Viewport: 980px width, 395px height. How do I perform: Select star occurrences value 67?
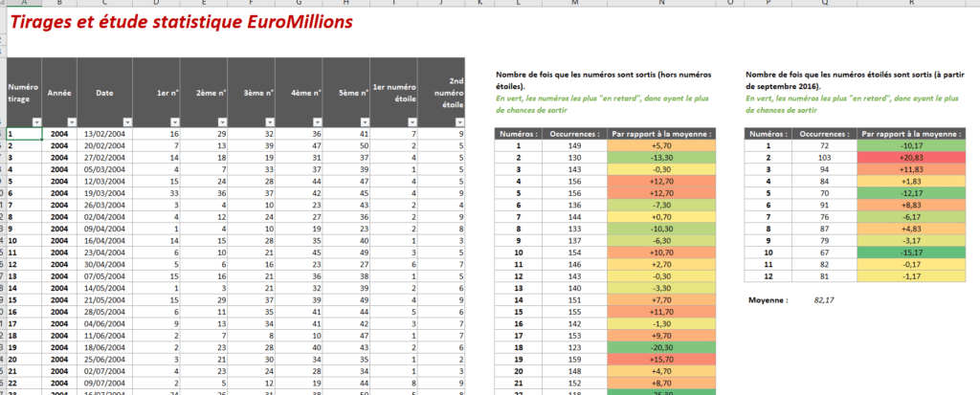[x=824, y=252]
